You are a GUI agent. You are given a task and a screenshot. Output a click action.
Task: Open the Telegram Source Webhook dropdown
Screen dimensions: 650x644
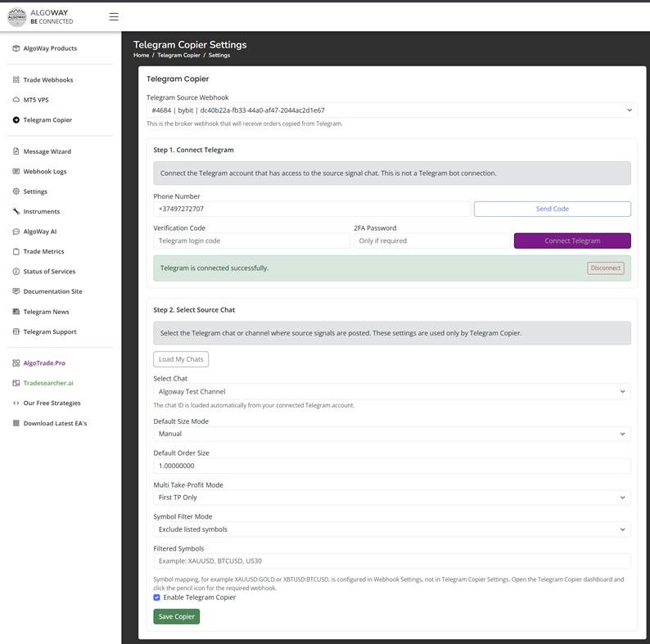[392, 110]
